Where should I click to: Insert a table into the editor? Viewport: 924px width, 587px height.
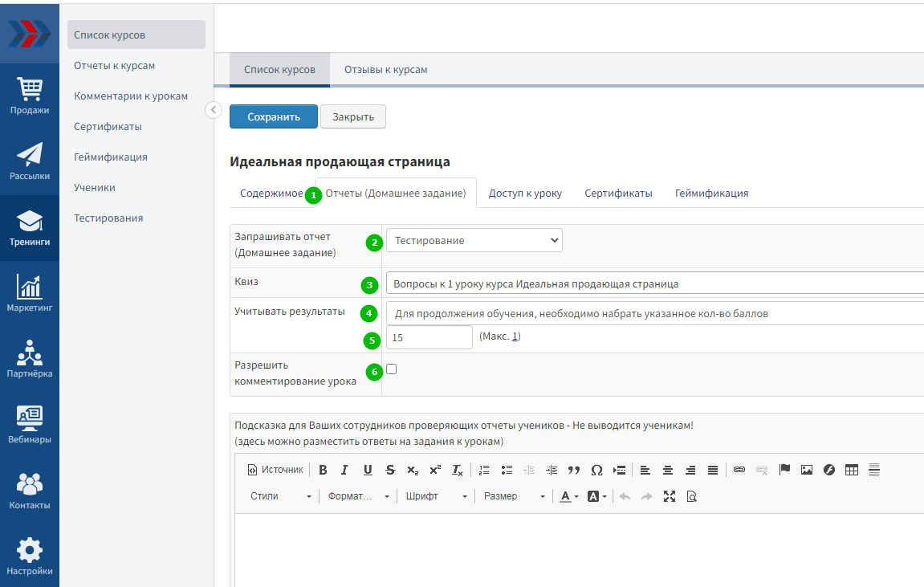852,470
